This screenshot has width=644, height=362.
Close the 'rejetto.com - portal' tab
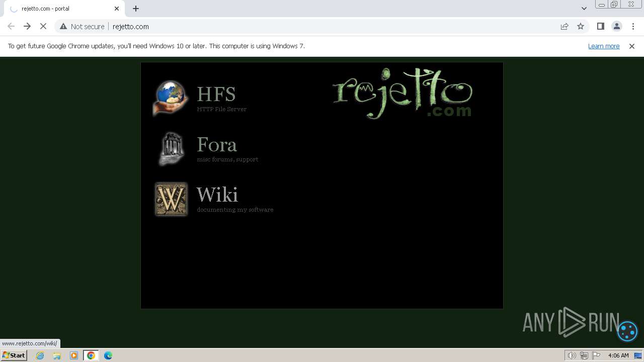117,9
